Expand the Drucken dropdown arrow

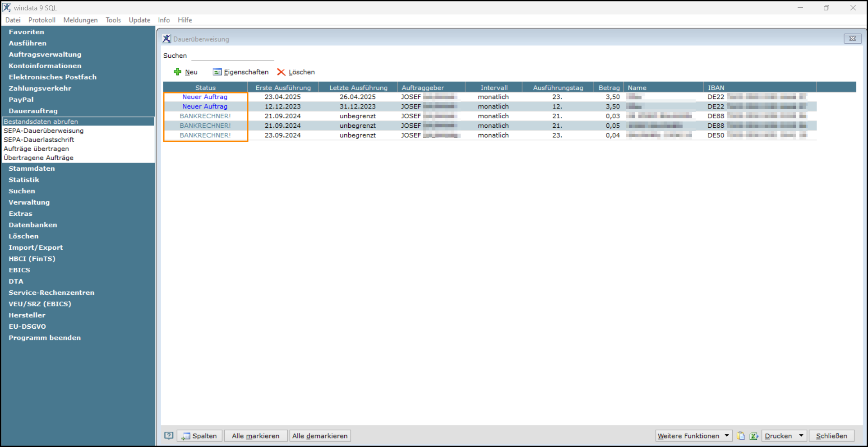801,436
